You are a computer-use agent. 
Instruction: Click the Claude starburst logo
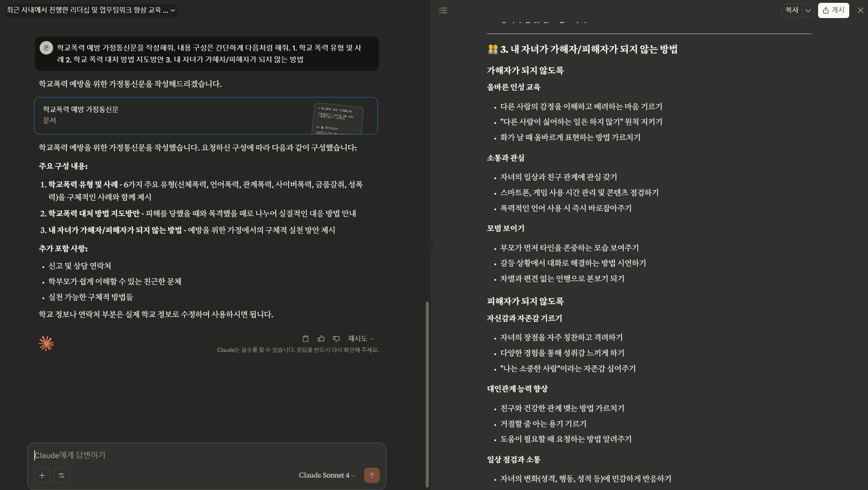point(46,343)
